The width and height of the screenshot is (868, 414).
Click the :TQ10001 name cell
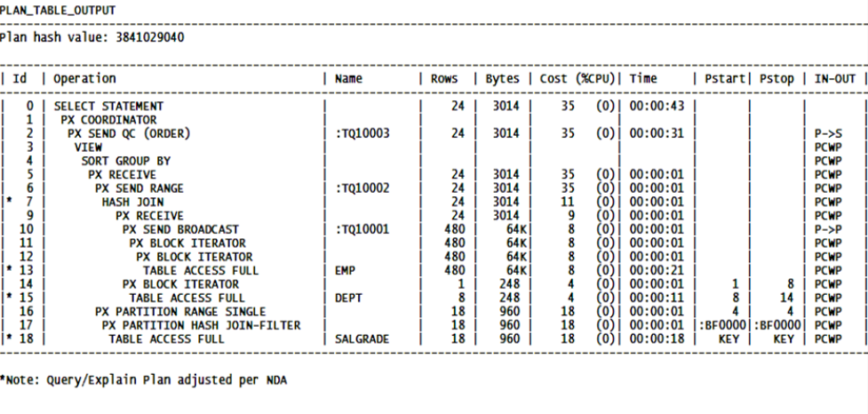362,229
